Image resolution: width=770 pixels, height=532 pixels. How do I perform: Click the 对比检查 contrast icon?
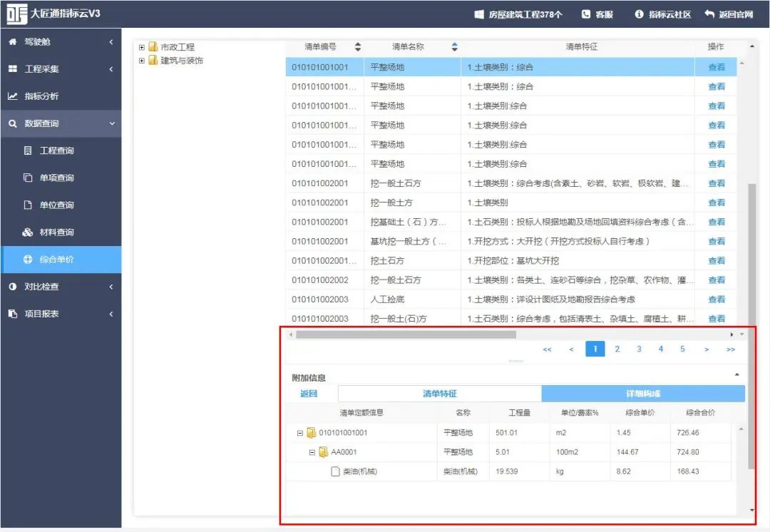tap(13, 287)
